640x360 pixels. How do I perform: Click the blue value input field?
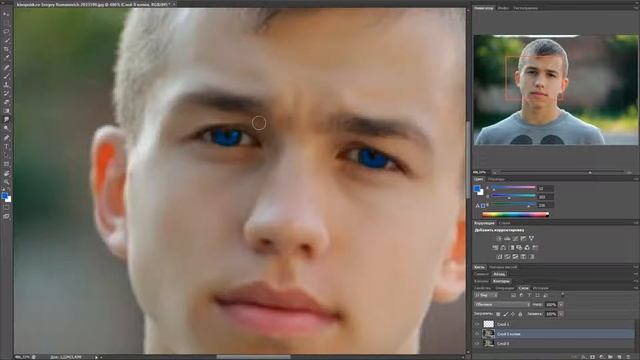[545, 205]
